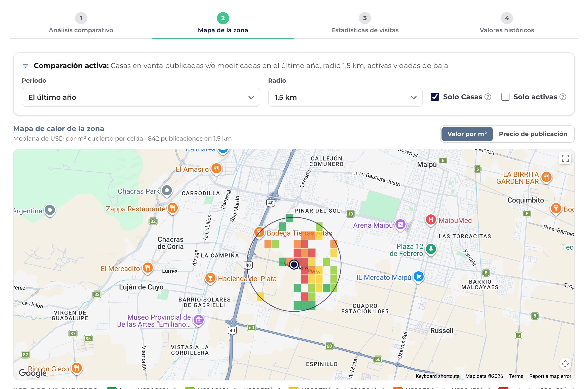Click the center property location marker
The image size is (588, 389).
coord(294,265)
